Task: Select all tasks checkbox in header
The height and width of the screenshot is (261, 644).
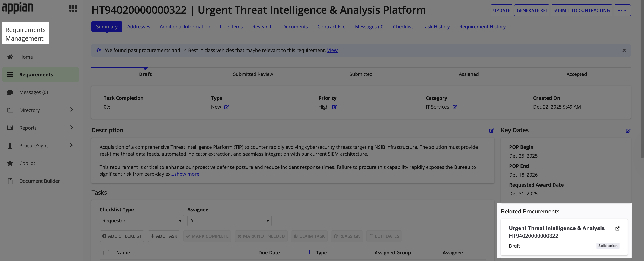Action: (x=106, y=252)
